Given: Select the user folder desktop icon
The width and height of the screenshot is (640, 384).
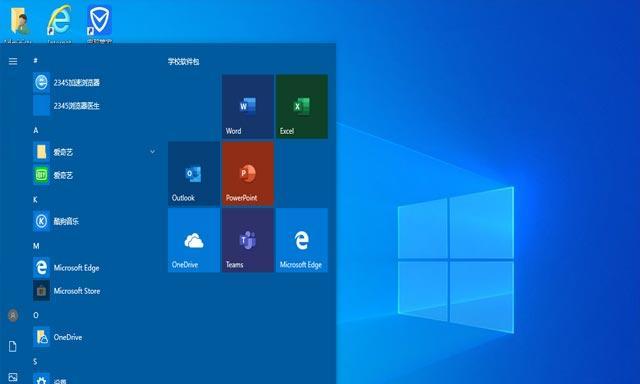Looking at the screenshot, I should (x=18, y=24).
